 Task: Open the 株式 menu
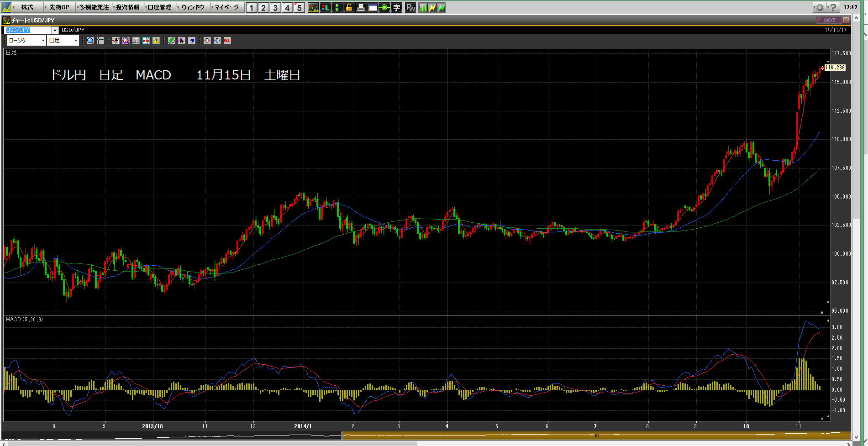click(27, 7)
